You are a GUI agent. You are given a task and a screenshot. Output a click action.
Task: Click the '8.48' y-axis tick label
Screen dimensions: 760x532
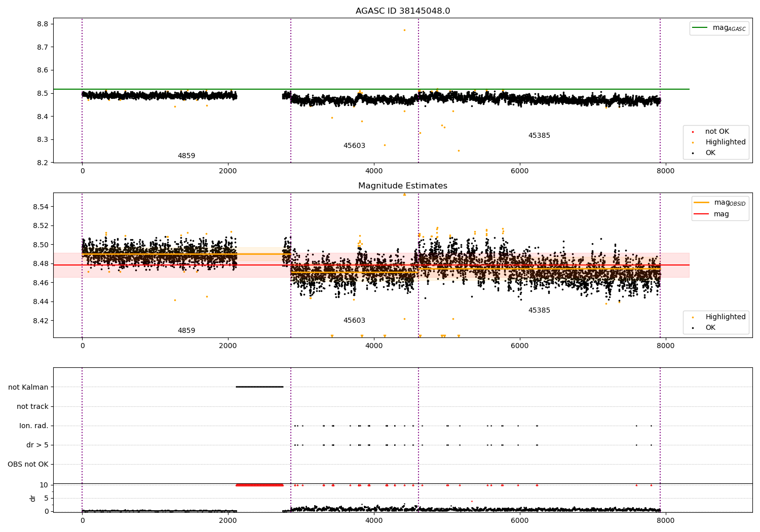coord(41,264)
